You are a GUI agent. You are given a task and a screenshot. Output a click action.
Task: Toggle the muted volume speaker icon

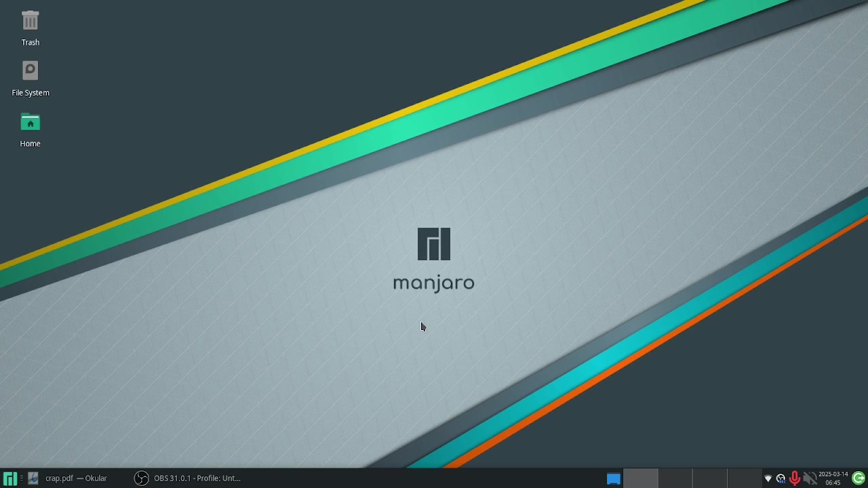pos(809,479)
